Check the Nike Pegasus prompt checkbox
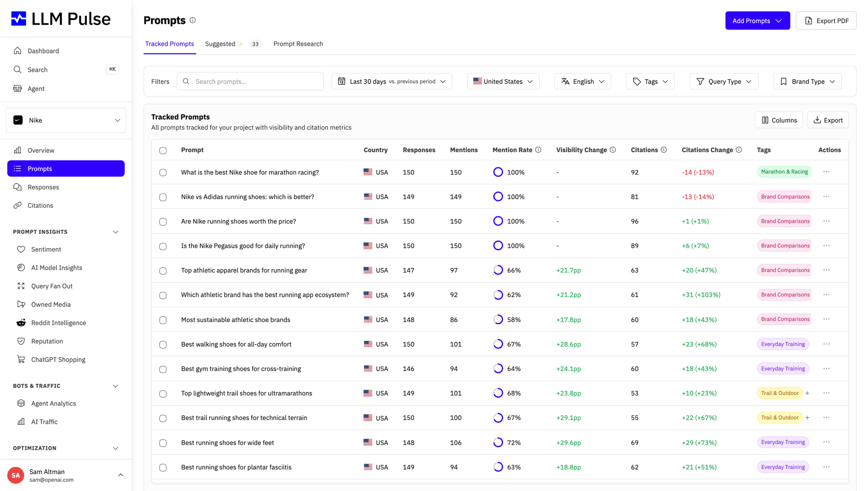The width and height of the screenshot is (868, 491). pyautogui.click(x=163, y=246)
